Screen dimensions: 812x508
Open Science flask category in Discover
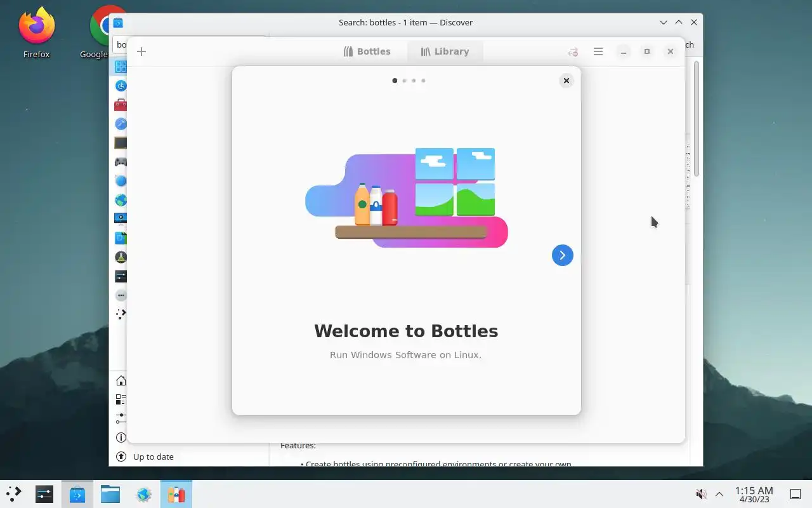point(121,257)
